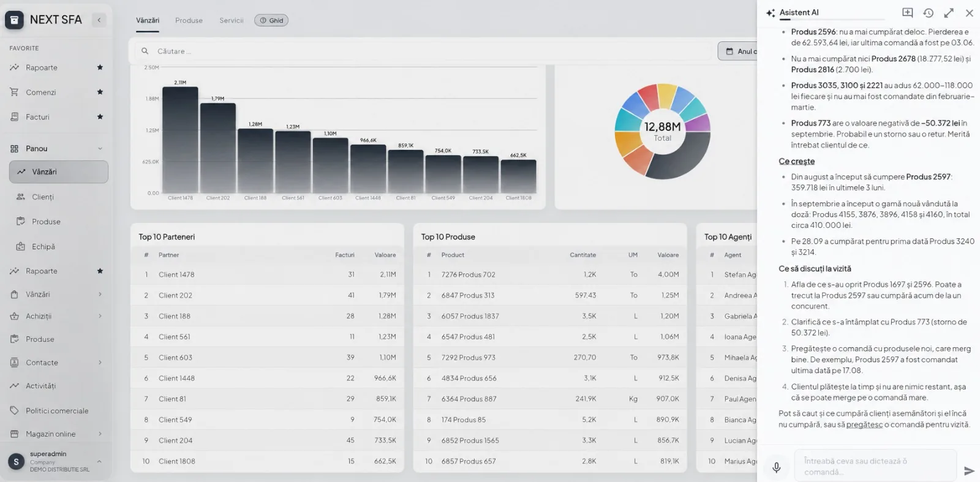
Task: Switch to the Servicii tab
Action: click(232, 20)
